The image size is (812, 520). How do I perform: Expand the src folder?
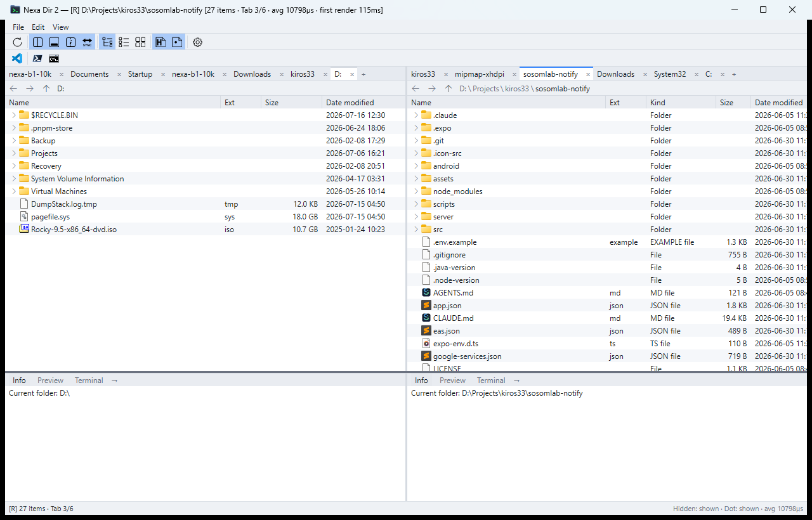tap(416, 229)
